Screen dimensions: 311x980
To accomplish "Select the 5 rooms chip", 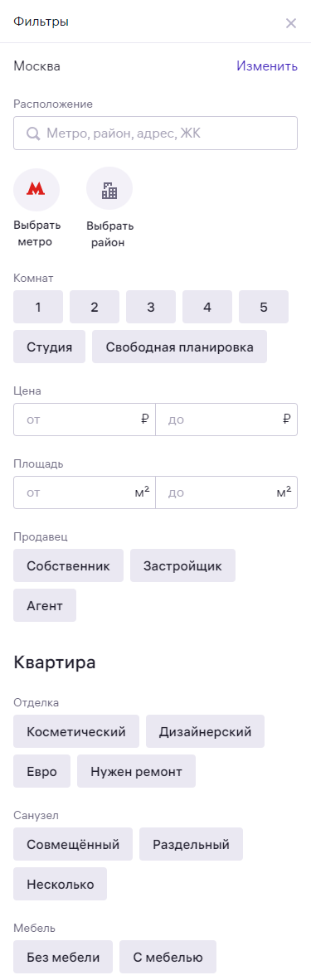I will tap(264, 307).
